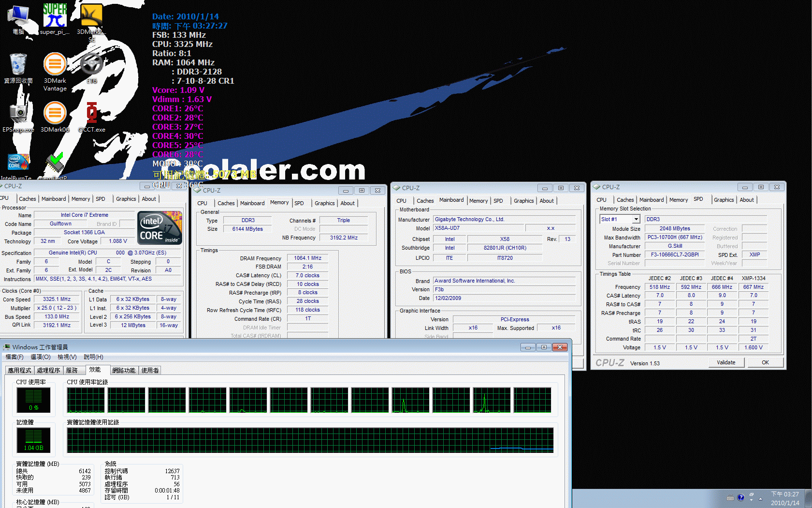Select CPU tab in the CPU-Z Memory window

203,203
